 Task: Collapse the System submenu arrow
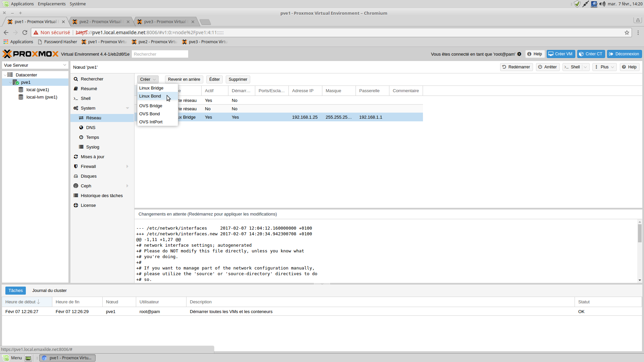pyautogui.click(x=127, y=108)
